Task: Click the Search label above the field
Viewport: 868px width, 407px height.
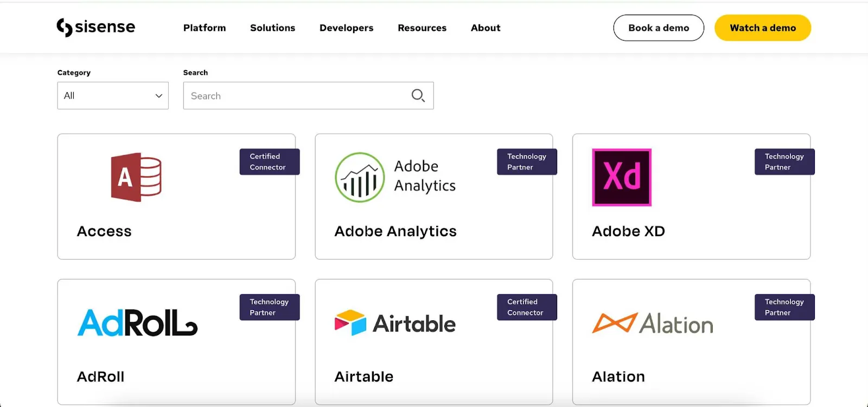Action: (195, 73)
